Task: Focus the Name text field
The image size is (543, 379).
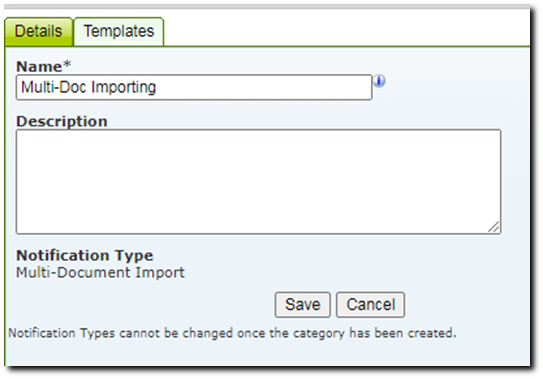Action: click(x=194, y=87)
